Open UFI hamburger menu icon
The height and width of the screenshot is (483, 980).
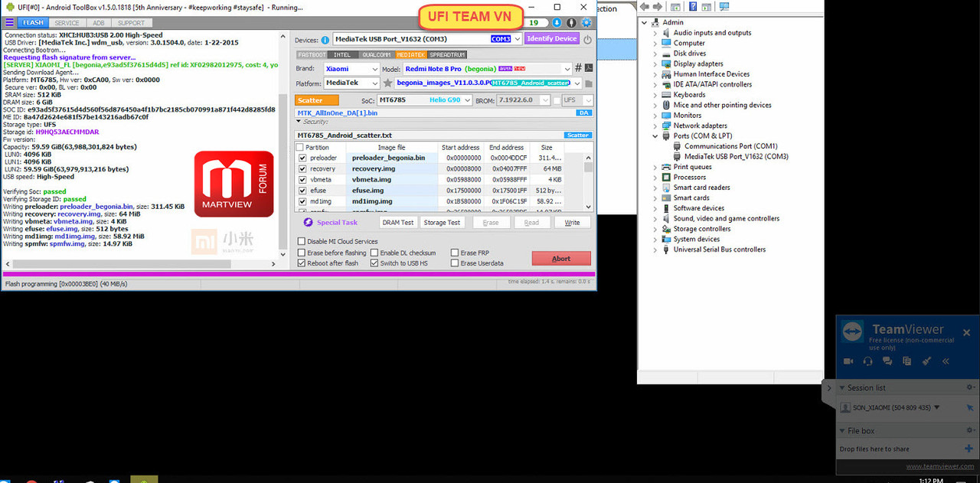9,23
